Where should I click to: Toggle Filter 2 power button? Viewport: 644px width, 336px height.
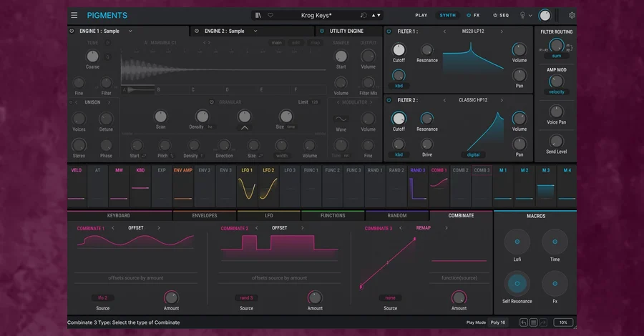[389, 100]
